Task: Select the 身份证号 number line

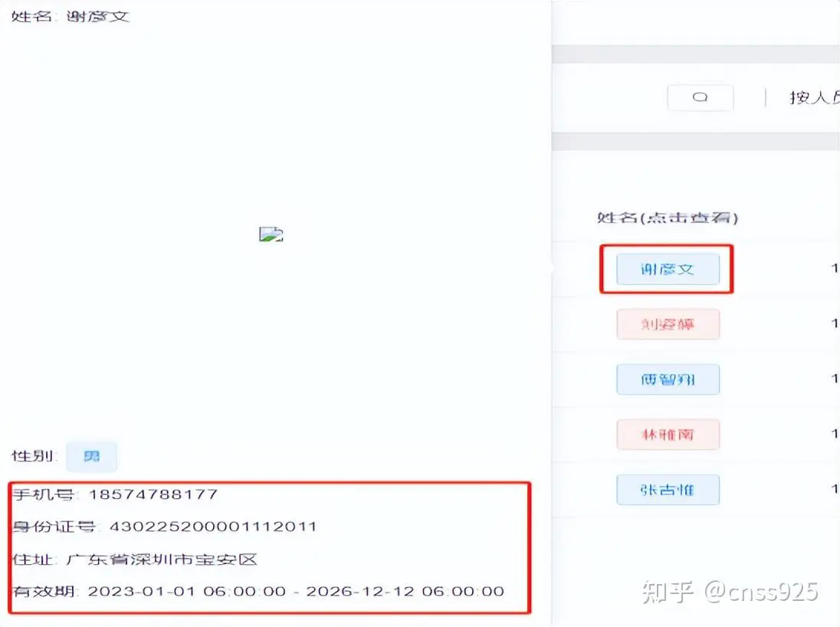Action: coord(165,527)
